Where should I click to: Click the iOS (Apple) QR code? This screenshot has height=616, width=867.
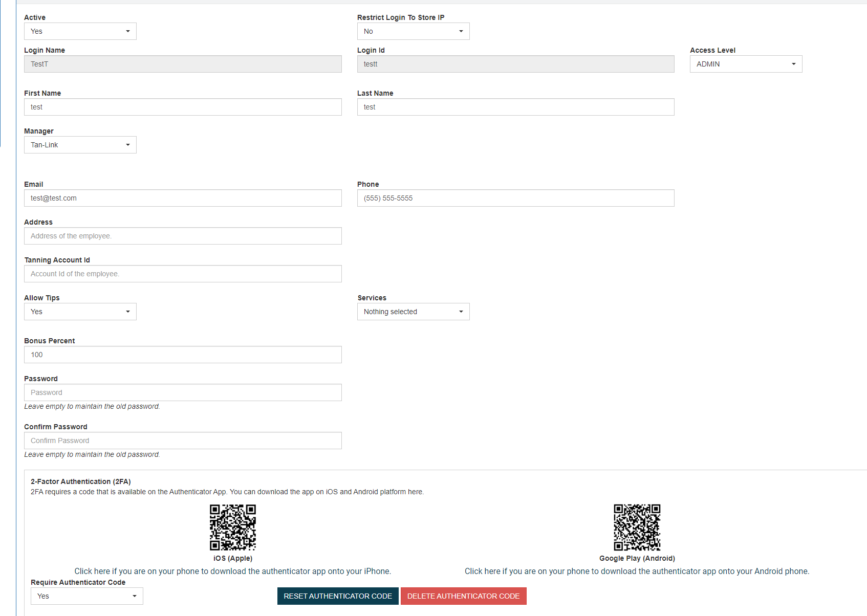coord(233,527)
